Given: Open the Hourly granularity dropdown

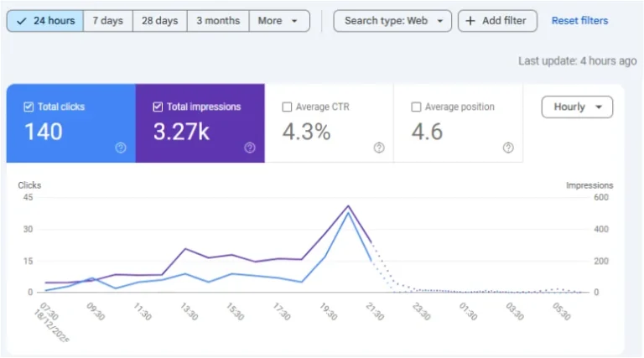Looking at the screenshot, I should point(577,107).
